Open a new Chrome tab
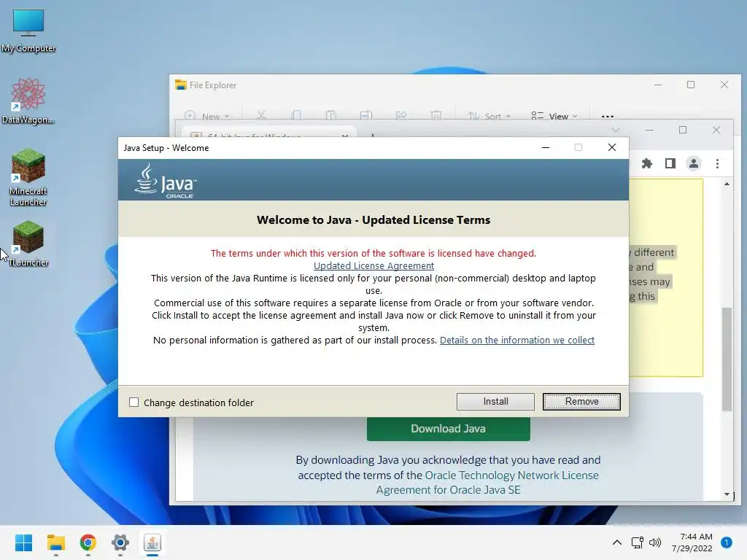Screen dimensions: 747x560 point(373,136)
